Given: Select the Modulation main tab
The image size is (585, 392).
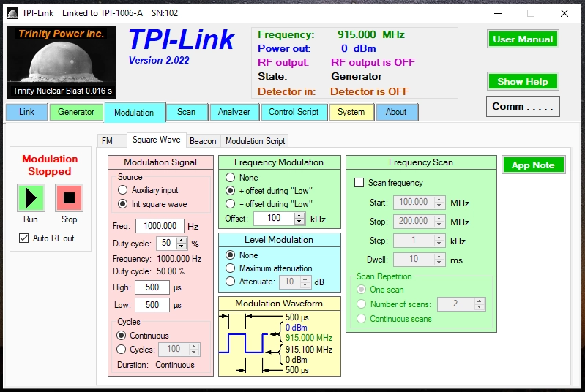Looking at the screenshot, I should pyautogui.click(x=134, y=113).
